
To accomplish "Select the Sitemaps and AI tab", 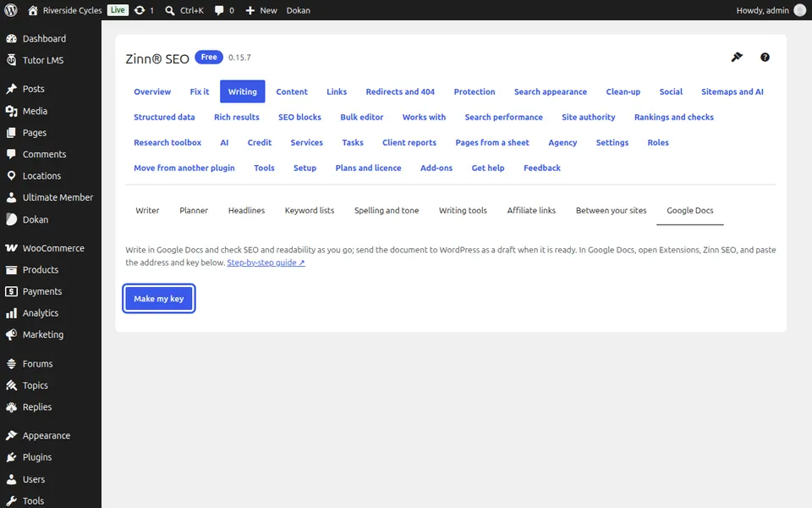I will 732,91.
